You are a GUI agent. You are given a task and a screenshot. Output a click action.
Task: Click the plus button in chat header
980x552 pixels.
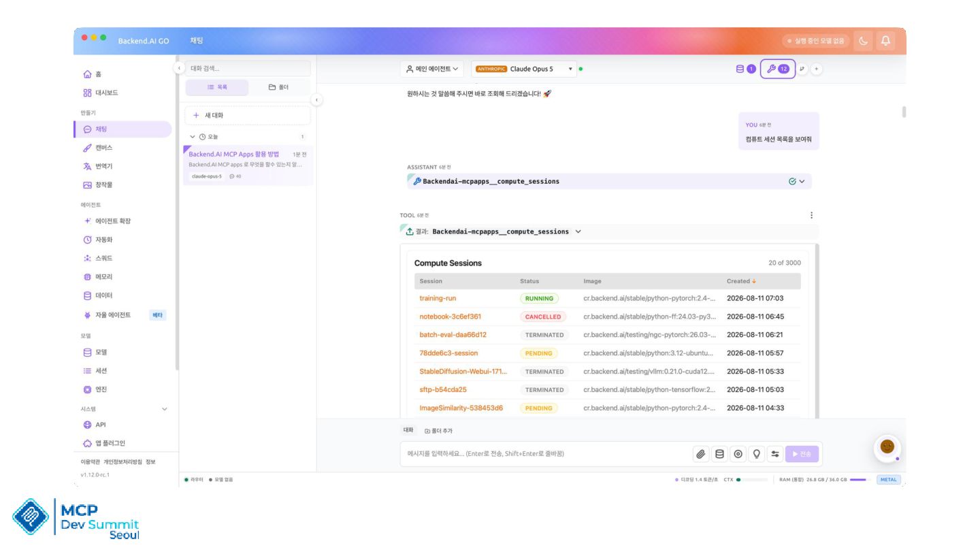coord(817,69)
